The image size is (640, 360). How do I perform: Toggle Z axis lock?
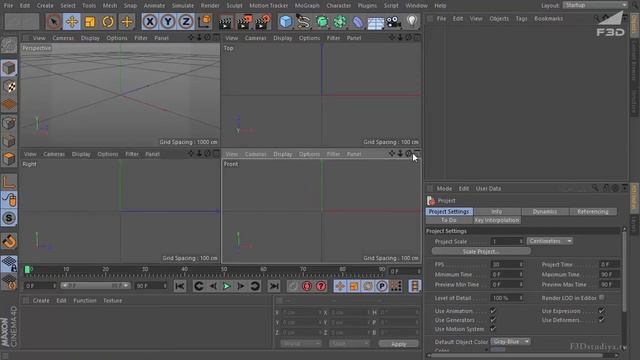click(186, 21)
